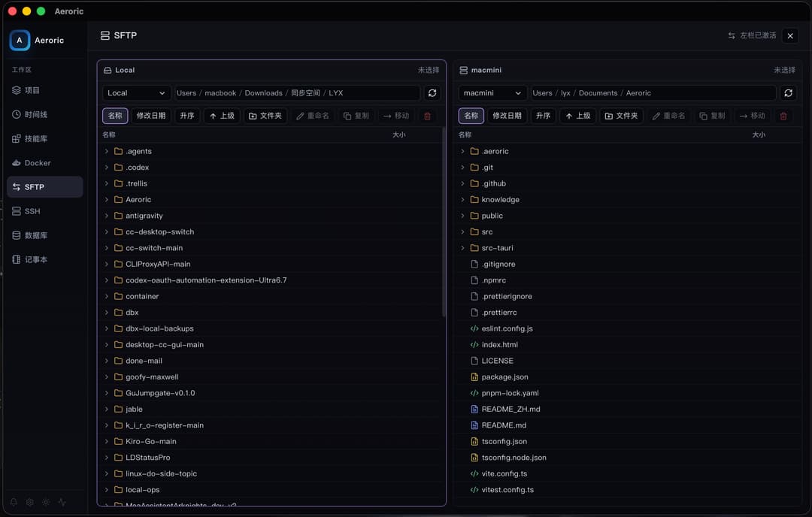Click 左栏已激活 pane switch indicator

coord(752,36)
